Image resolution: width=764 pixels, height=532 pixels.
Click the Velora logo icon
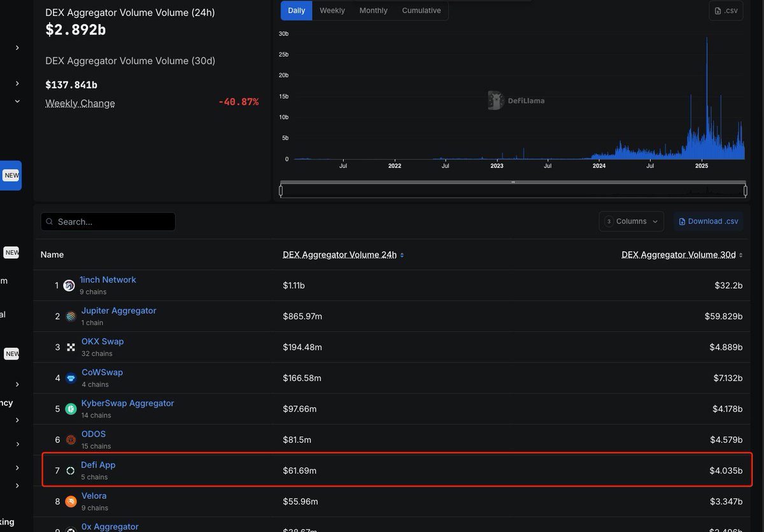71,501
